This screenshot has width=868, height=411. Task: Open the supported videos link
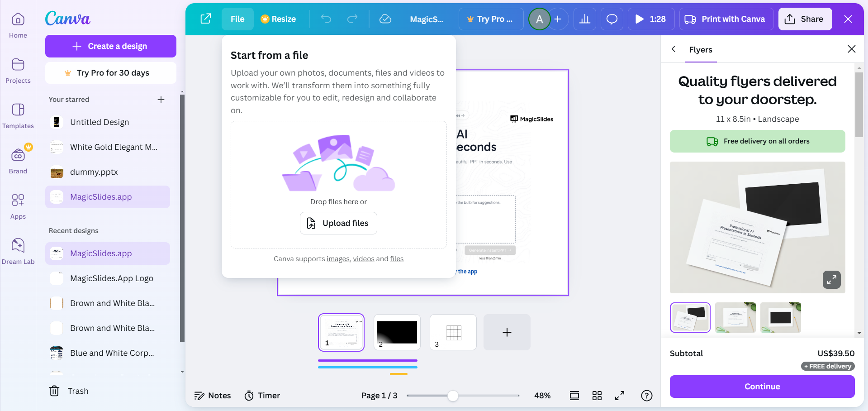pos(364,259)
